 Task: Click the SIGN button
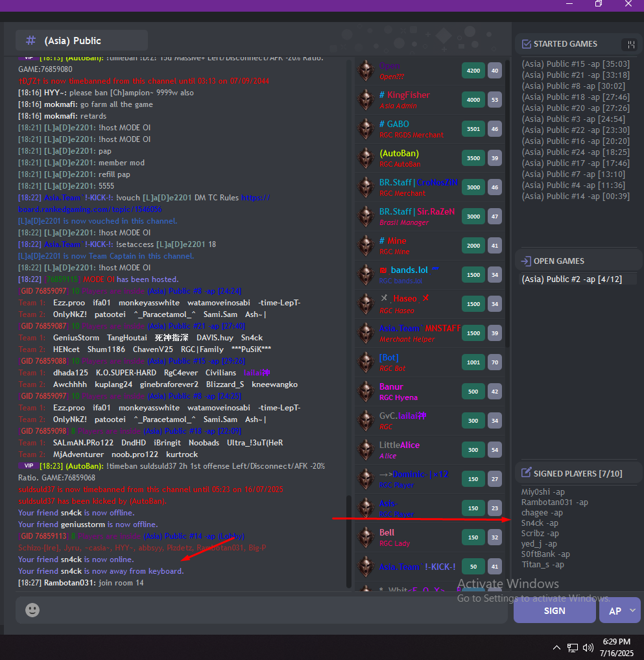pyautogui.click(x=555, y=610)
